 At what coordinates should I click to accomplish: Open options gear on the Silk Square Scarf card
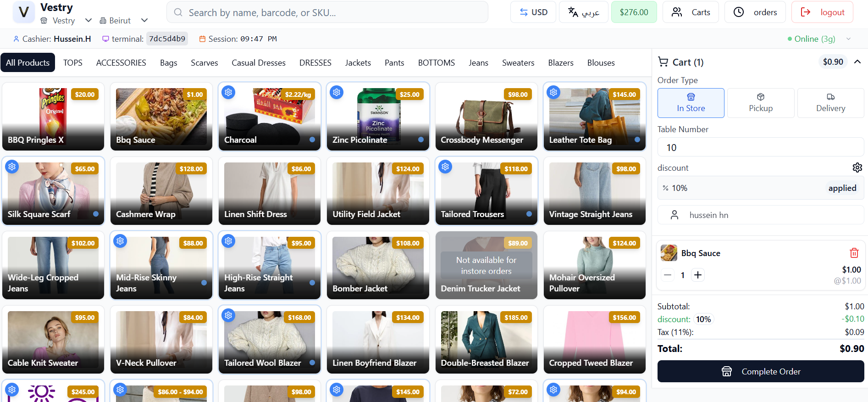tap(12, 167)
